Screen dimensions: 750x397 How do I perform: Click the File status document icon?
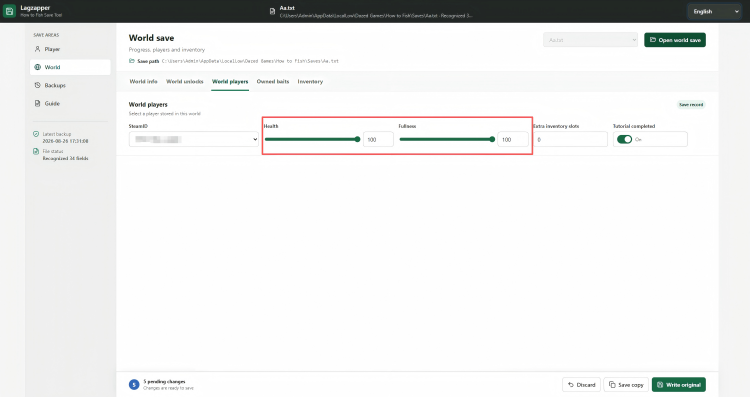36,151
